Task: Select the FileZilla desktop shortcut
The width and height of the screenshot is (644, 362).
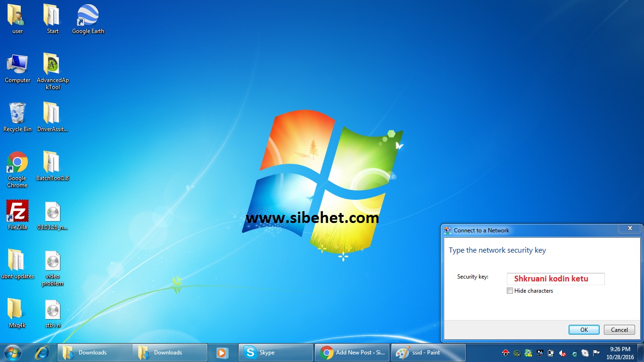Action: pyautogui.click(x=17, y=215)
